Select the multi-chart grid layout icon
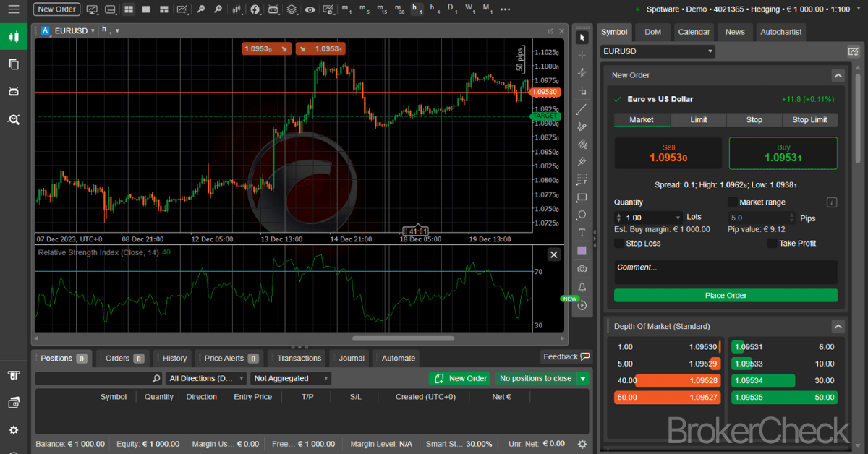868x454 pixels. [x=129, y=9]
